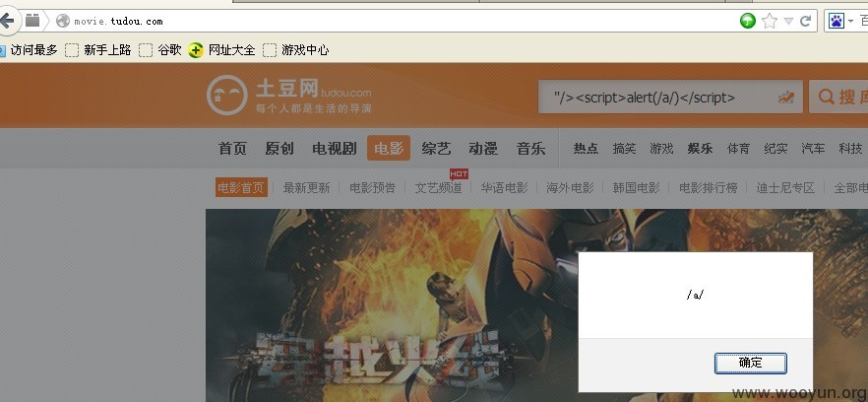Image resolution: width=868 pixels, height=402 pixels.
Task: Open the 游戏 category link
Action: tap(661, 149)
